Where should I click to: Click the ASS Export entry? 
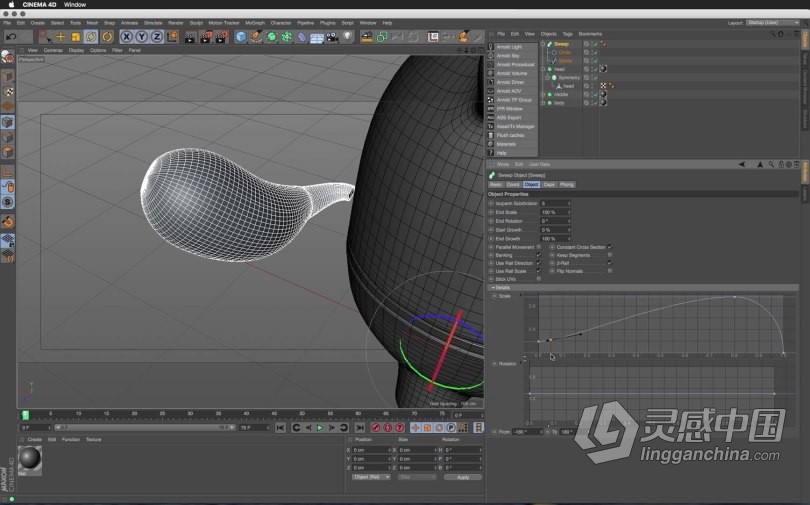coord(509,118)
